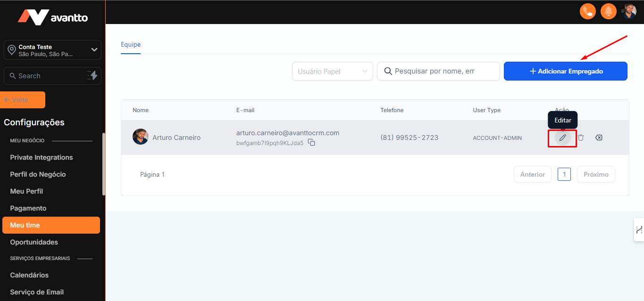Open the Usuário Papel dropdown

[333, 71]
